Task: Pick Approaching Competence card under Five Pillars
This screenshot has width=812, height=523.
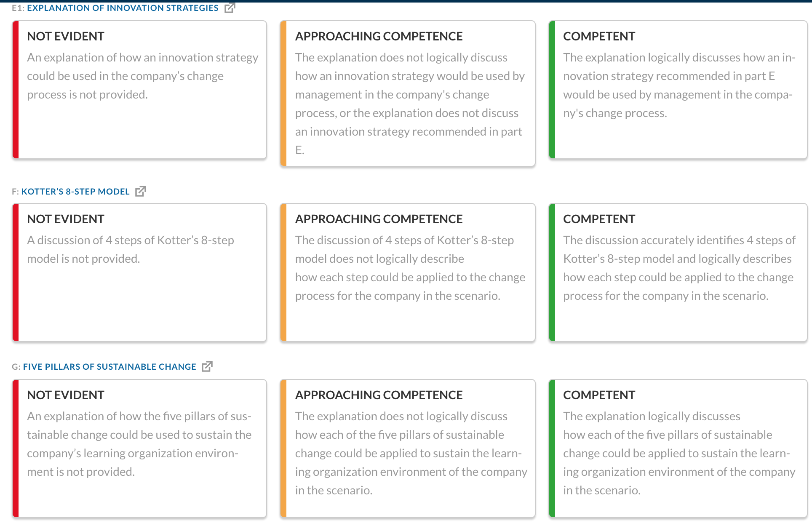Action: pos(408,448)
